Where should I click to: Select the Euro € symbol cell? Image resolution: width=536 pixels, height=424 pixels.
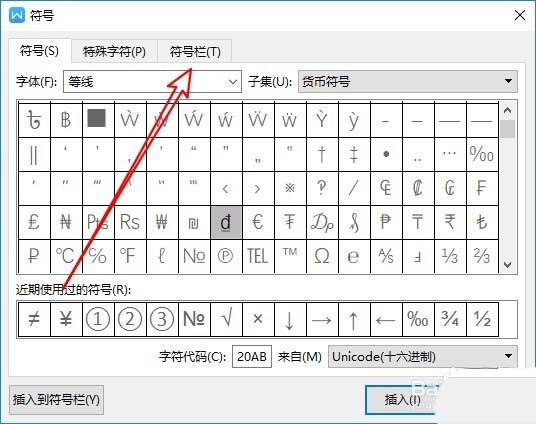point(258,222)
